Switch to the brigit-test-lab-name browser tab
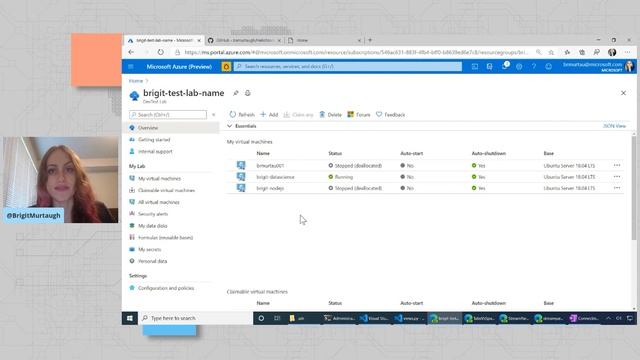The width and height of the screenshot is (640, 360). click(x=163, y=40)
